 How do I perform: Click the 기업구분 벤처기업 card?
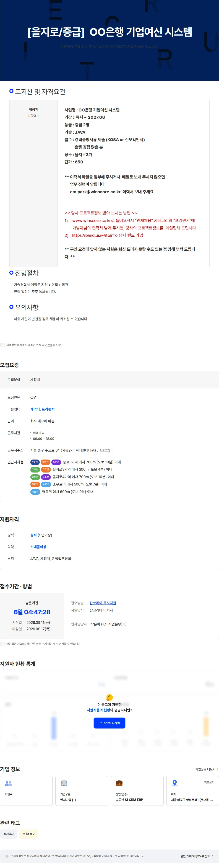[82, 790]
